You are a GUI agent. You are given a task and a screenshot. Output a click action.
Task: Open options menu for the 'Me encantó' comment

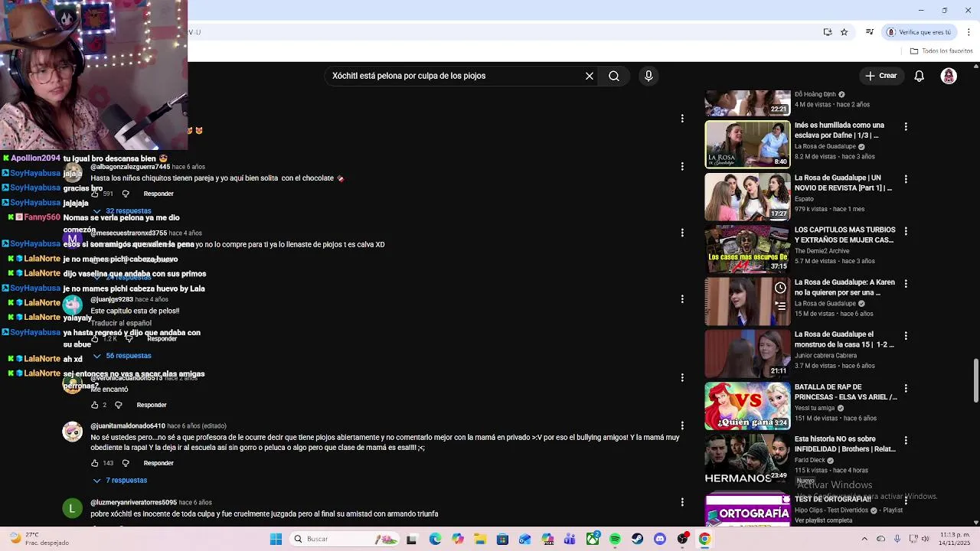[x=682, y=377]
